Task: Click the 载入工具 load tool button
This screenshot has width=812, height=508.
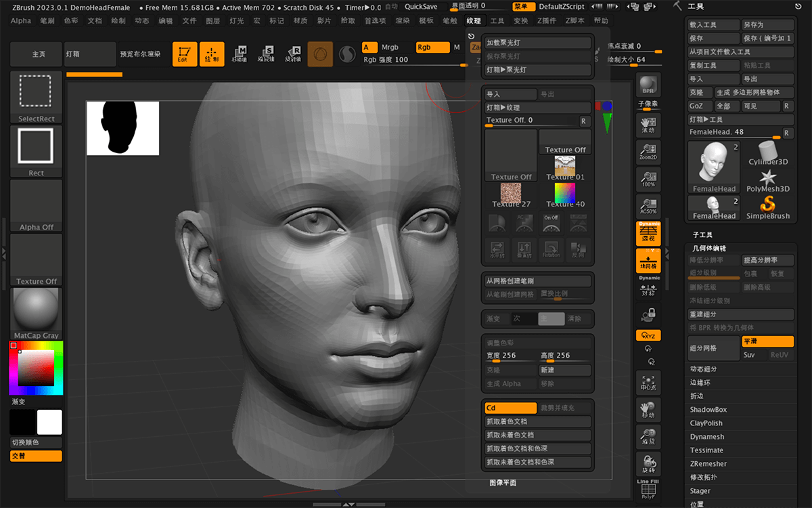Action: 713,24
